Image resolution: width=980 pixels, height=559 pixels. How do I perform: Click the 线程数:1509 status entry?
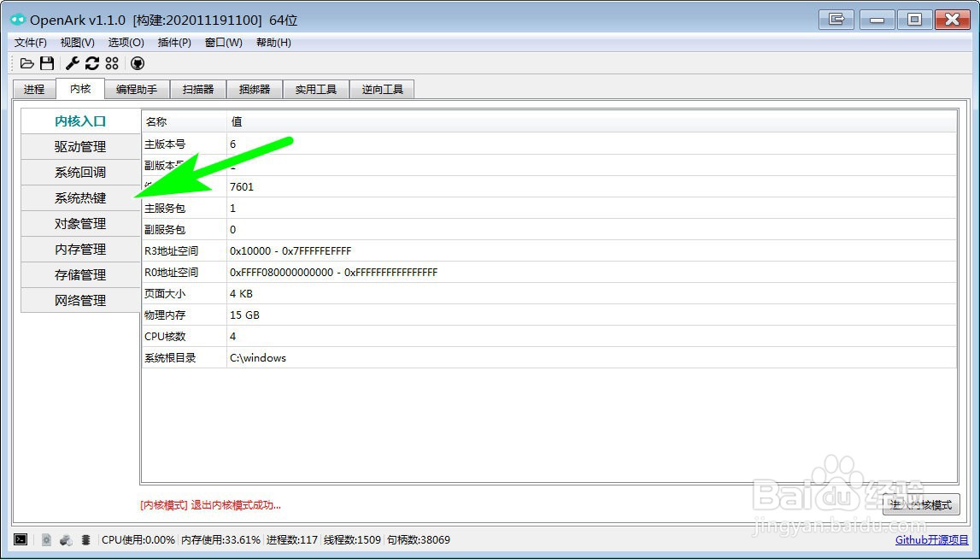click(352, 539)
